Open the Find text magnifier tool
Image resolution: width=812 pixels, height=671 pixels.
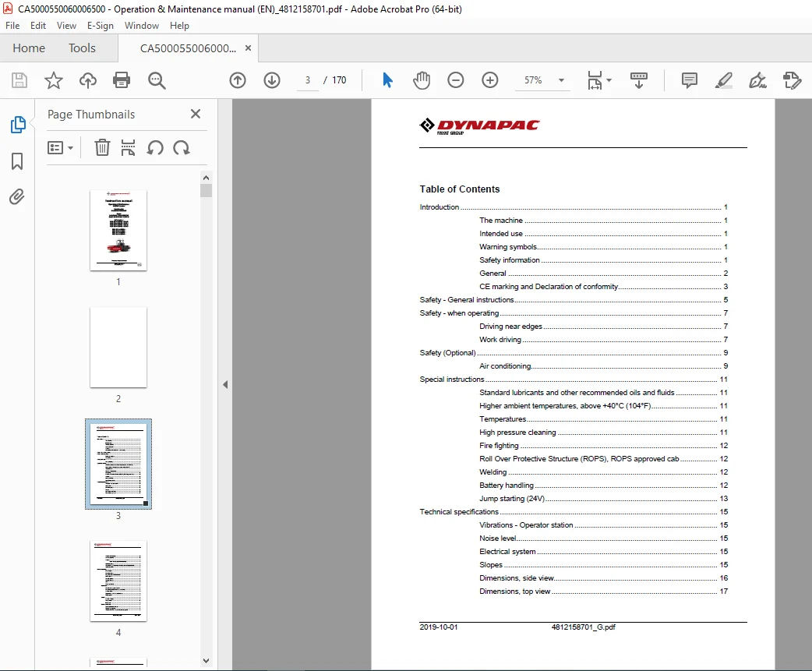[157, 80]
